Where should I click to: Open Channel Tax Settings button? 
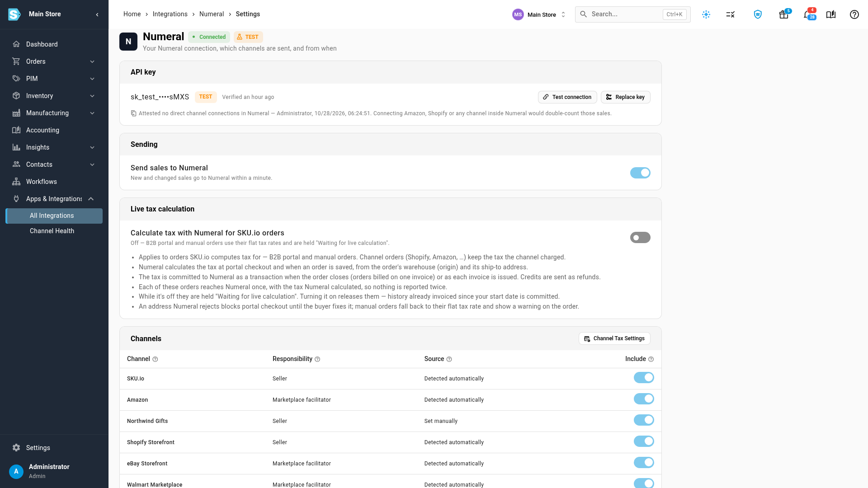614,338
